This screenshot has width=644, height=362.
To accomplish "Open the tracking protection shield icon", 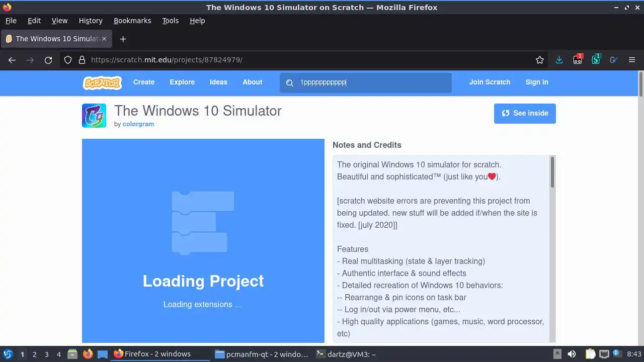I will point(68,60).
